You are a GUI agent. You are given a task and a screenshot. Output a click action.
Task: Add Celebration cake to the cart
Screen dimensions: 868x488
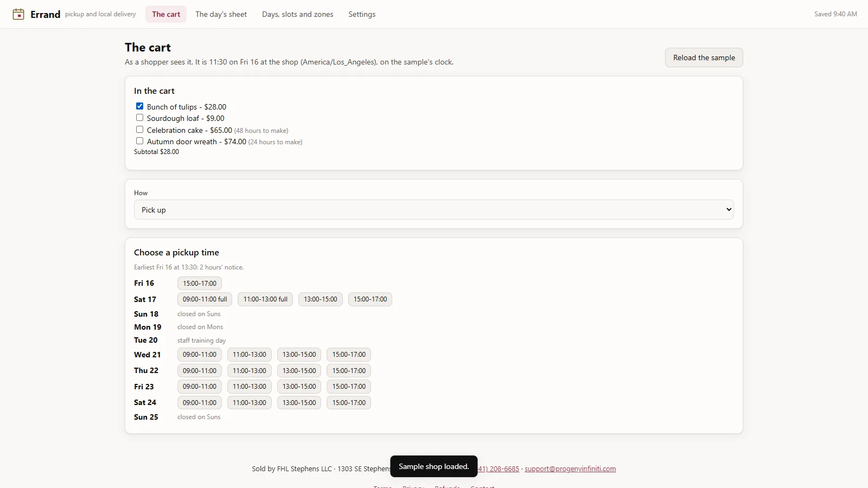[139, 130]
